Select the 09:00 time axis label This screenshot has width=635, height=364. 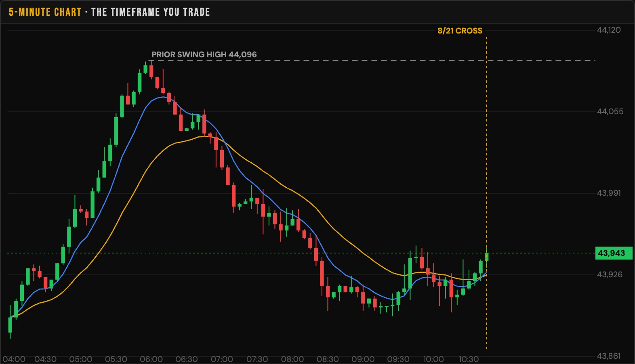[363, 359]
